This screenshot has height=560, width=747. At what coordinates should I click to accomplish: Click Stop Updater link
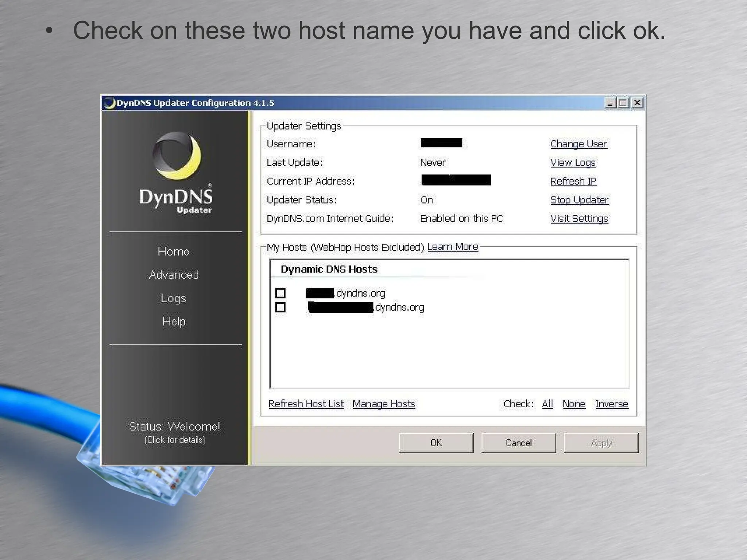coord(580,200)
